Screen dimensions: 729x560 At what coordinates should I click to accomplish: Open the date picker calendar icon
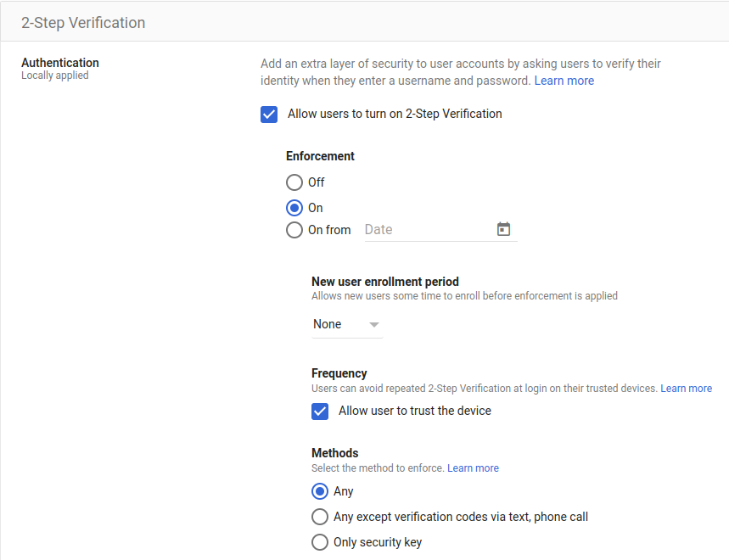point(504,229)
